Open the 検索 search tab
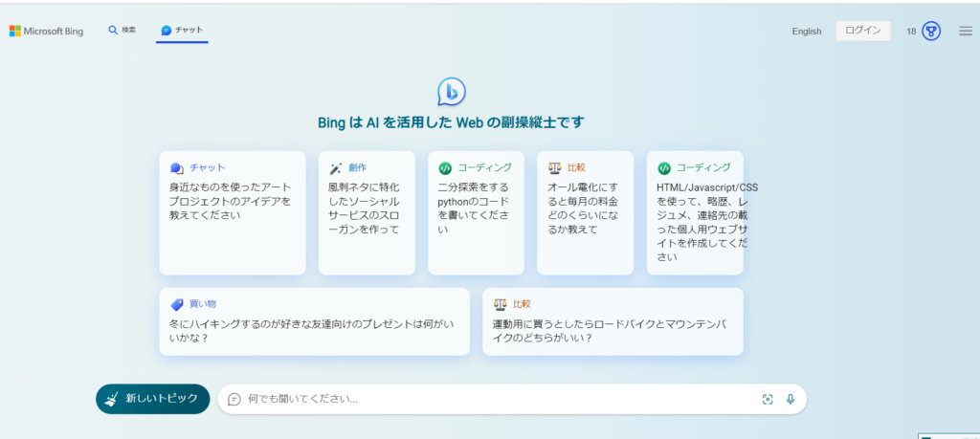 (122, 30)
